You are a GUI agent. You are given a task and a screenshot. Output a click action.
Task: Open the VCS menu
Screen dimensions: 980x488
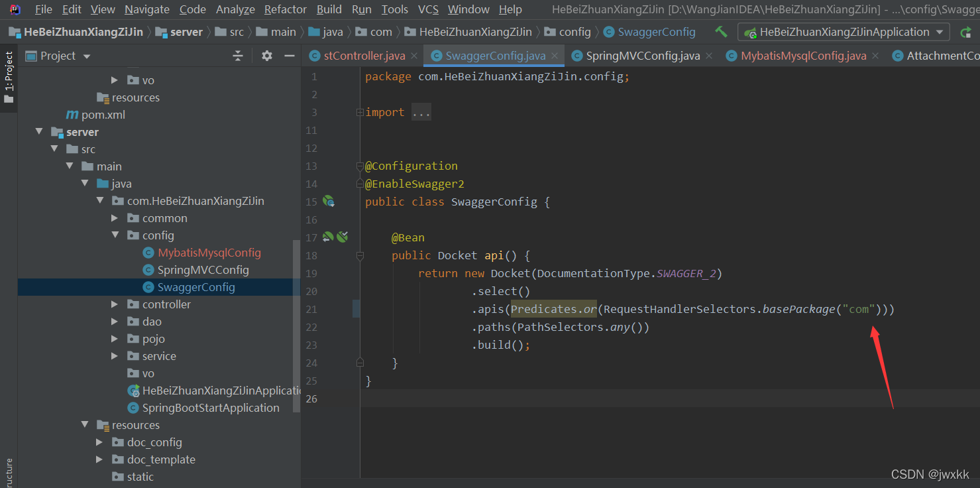coord(428,9)
